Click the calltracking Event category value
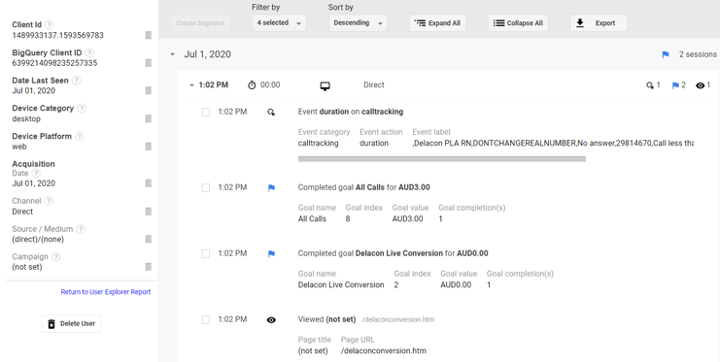This screenshot has width=720, height=362. click(318, 143)
